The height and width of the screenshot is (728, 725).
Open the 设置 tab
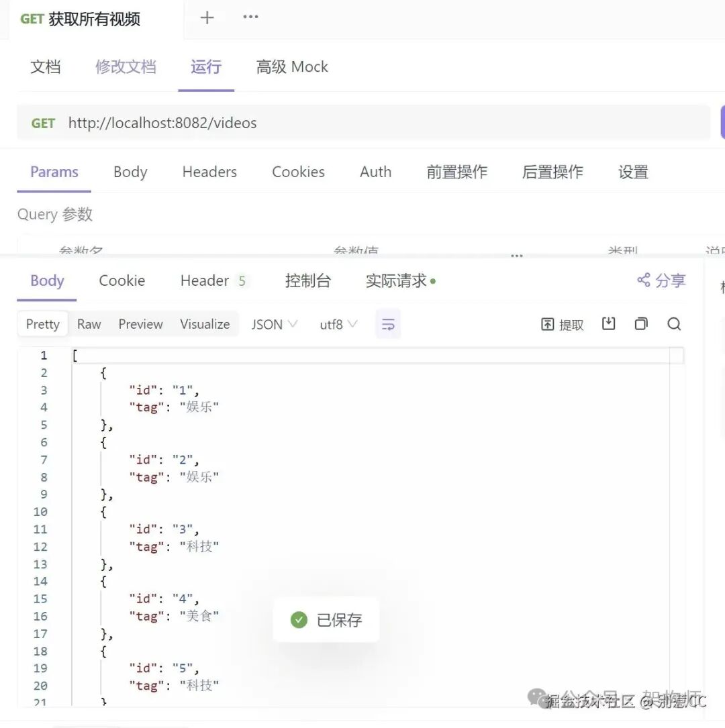pos(633,172)
